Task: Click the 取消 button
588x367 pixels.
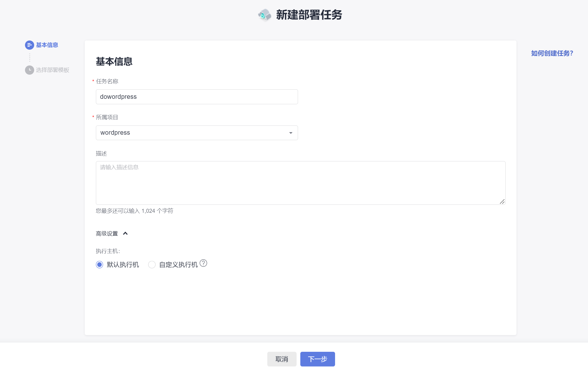Action: (x=282, y=359)
